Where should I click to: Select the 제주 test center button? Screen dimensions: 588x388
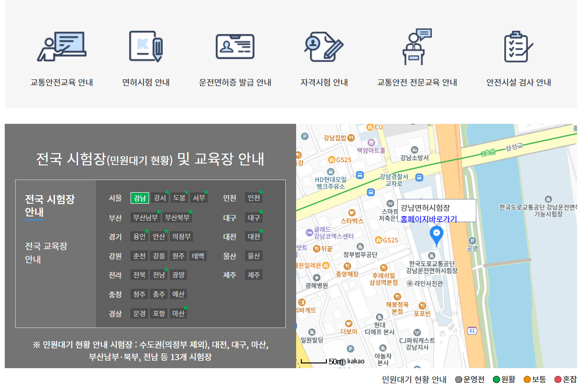(254, 275)
